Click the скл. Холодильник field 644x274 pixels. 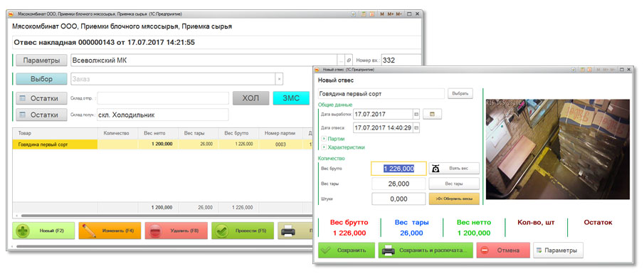[x=163, y=115]
